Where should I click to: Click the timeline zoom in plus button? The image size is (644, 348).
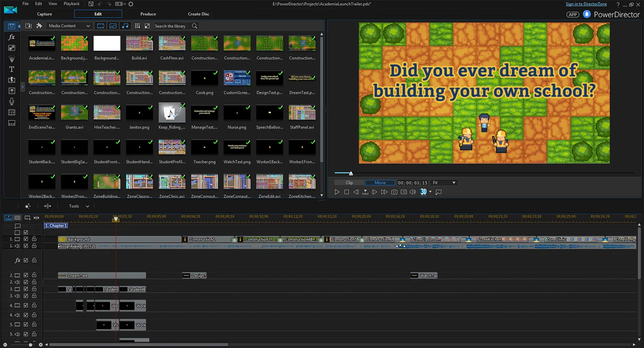[x=41, y=345]
